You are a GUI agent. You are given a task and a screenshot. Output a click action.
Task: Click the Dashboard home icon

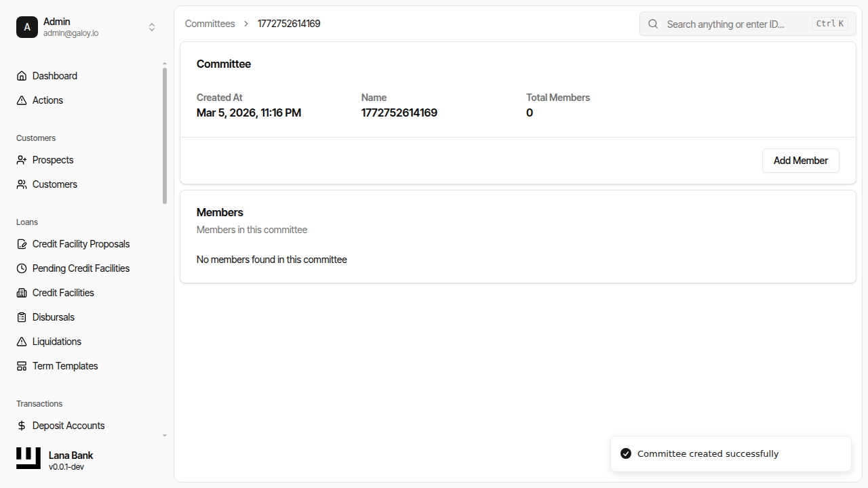pyautogui.click(x=22, y=76)
